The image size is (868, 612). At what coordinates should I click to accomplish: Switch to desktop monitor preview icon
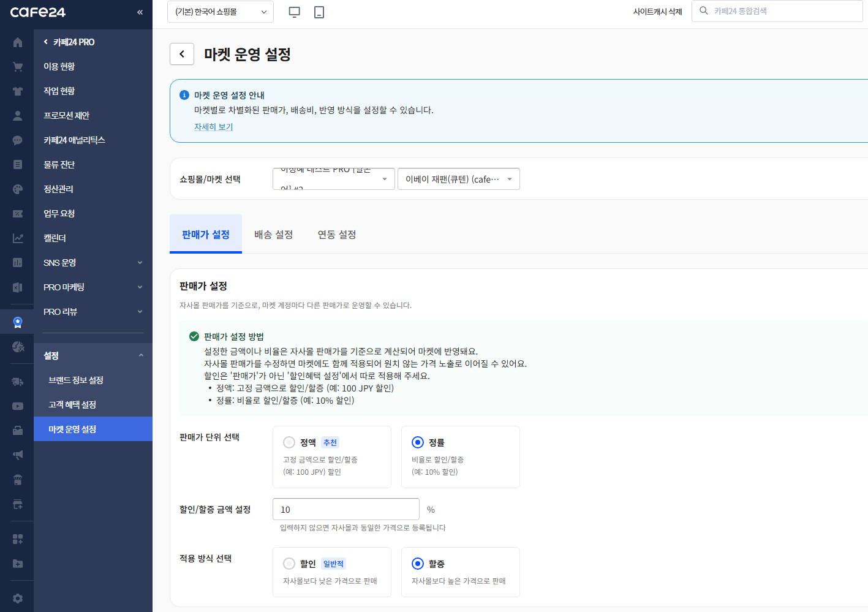(295, 12)
